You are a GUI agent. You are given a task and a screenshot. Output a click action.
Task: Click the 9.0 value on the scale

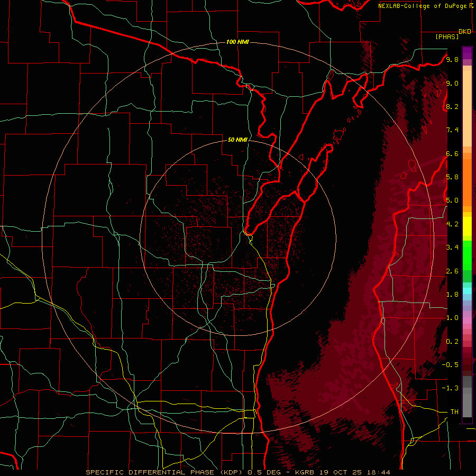(x=452, y=83)
